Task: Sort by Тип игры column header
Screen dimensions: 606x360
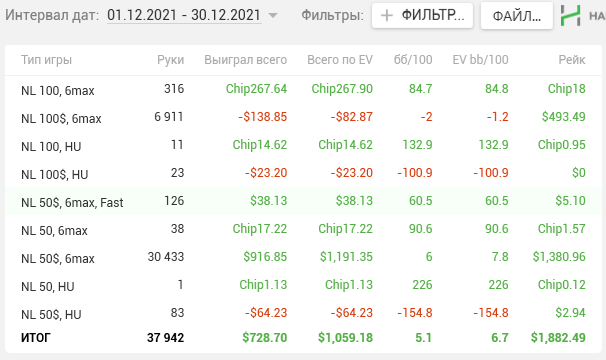Action: [46, 60]
